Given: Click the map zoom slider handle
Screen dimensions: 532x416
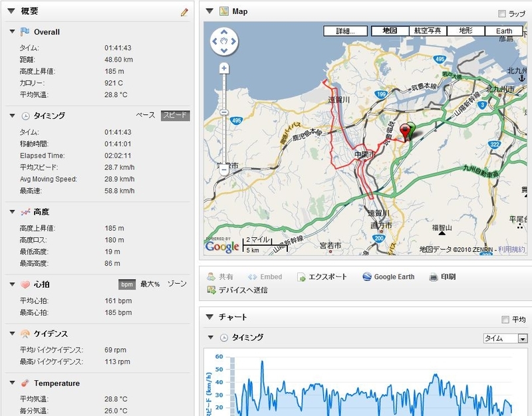Looking at the screenshot, I should [224, 112].
